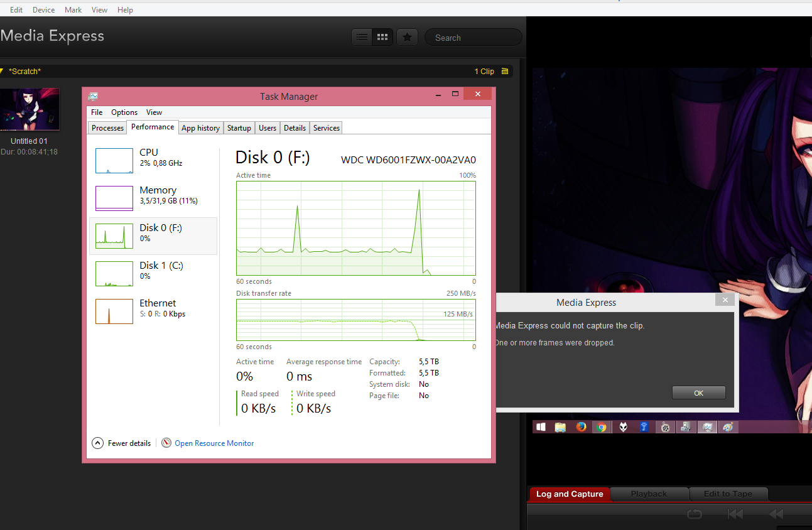Viewport: 812px width, 530px height.
Task: Click the rewind transport icon
Action: [776, 514]
